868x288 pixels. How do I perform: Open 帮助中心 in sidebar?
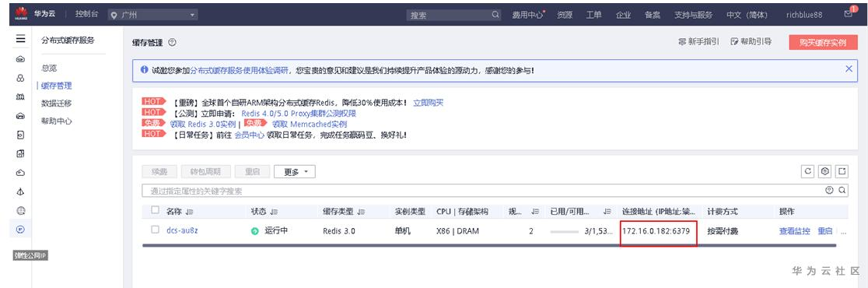(56, 121)
